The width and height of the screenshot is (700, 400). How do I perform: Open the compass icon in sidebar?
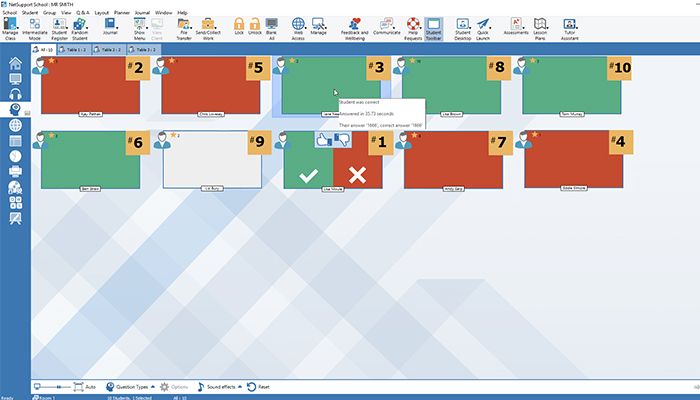coord(15,156)
